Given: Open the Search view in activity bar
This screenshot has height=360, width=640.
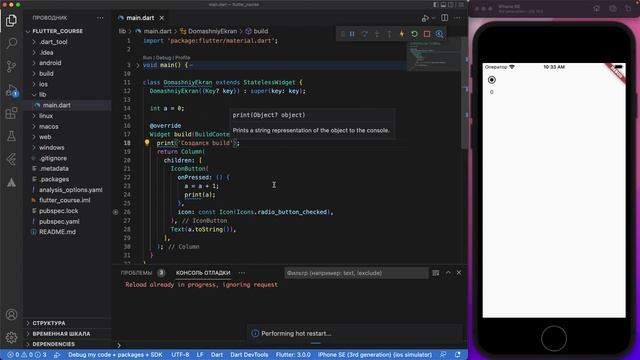Looking at the screenshot, I should click(11, 43).
